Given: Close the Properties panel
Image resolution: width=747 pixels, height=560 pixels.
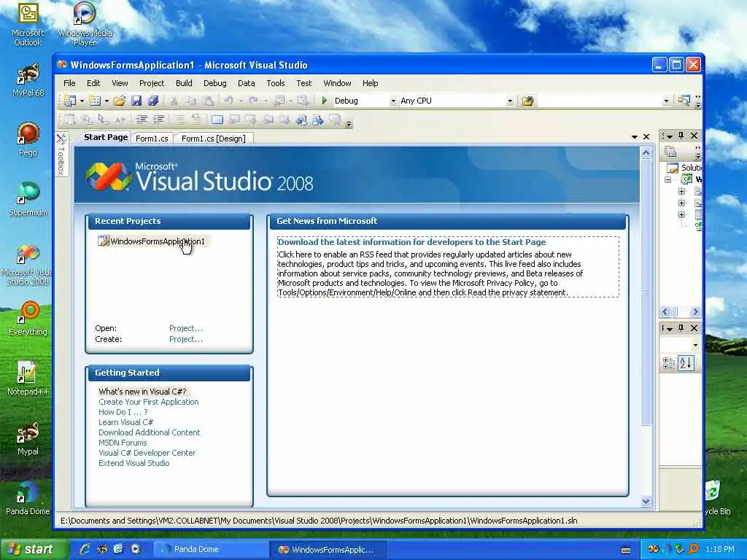Looking at the screenshot, I should 694,328.
